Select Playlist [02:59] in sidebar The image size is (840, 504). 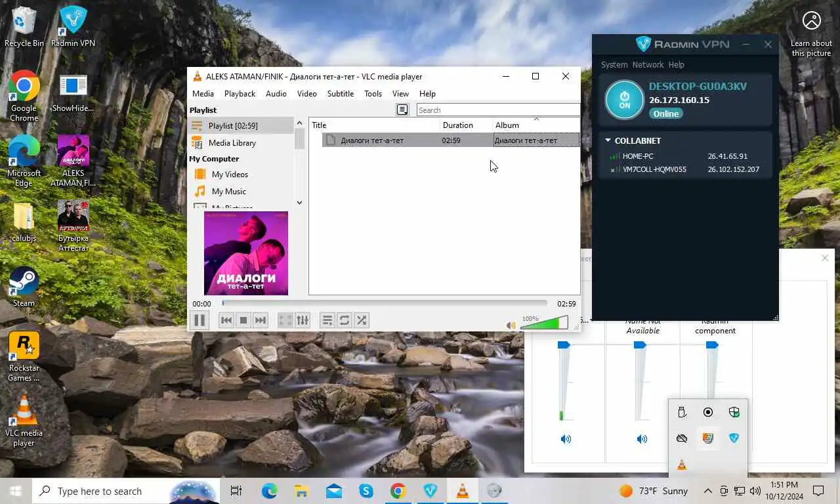coord(241,125)
